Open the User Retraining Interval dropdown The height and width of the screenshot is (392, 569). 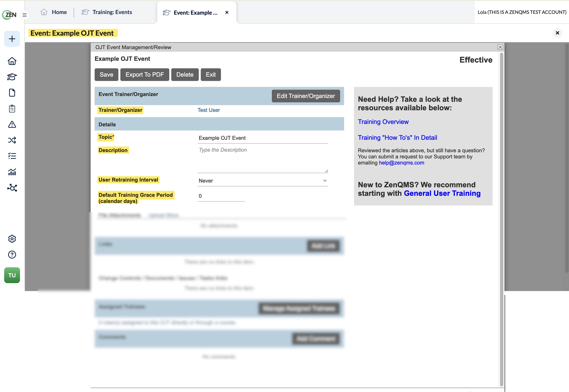tap(263, 181)
